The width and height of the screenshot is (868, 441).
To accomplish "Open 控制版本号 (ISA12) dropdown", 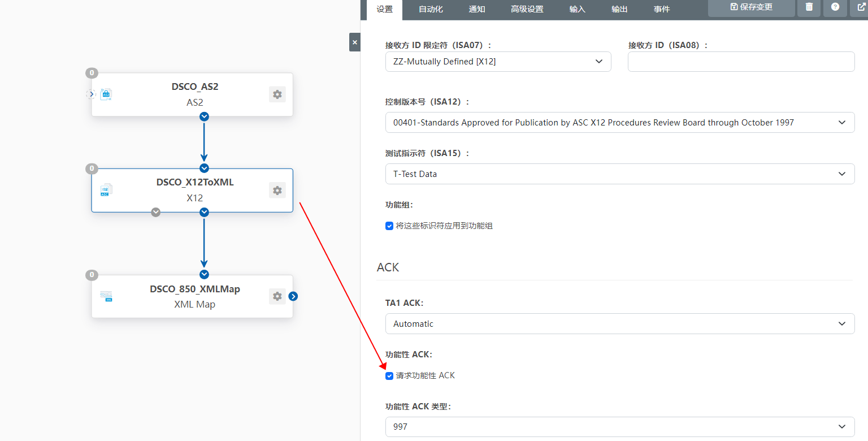I will click(620, 123).
